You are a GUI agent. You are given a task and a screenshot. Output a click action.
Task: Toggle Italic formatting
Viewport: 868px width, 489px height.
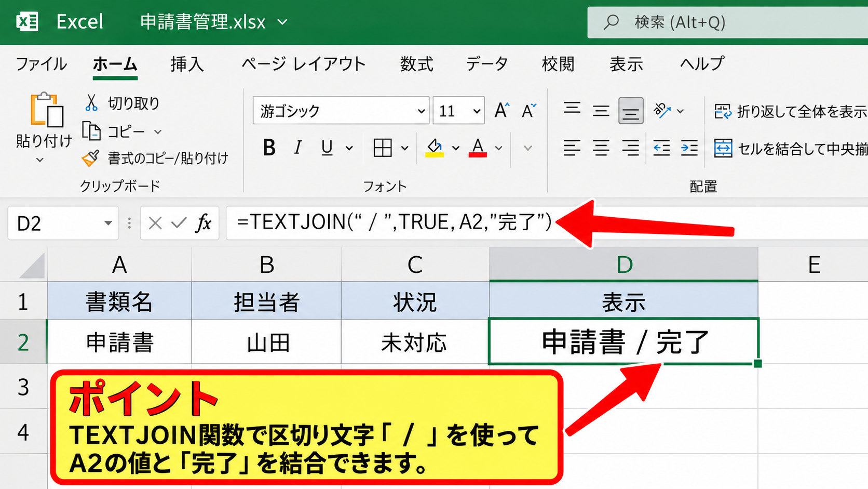point(297,148)
